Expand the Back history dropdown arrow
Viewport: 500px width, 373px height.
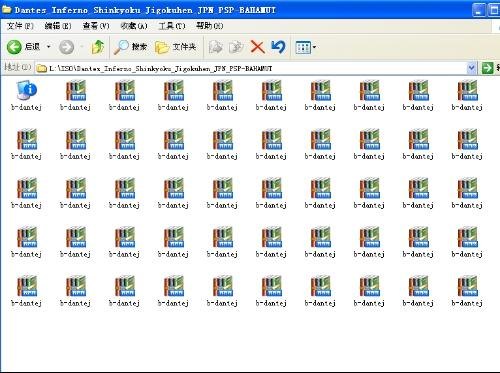[49, 47]
